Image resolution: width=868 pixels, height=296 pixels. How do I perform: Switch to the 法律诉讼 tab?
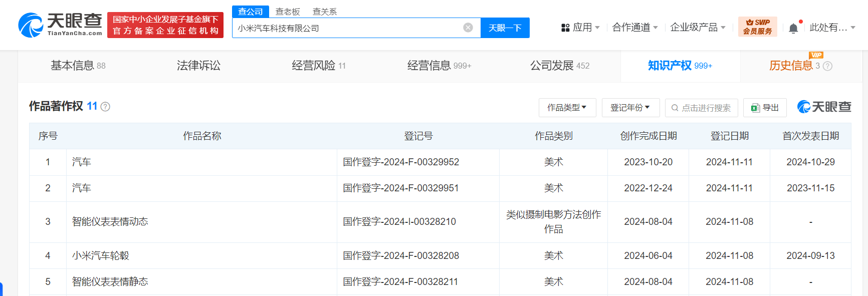point(198,66)
